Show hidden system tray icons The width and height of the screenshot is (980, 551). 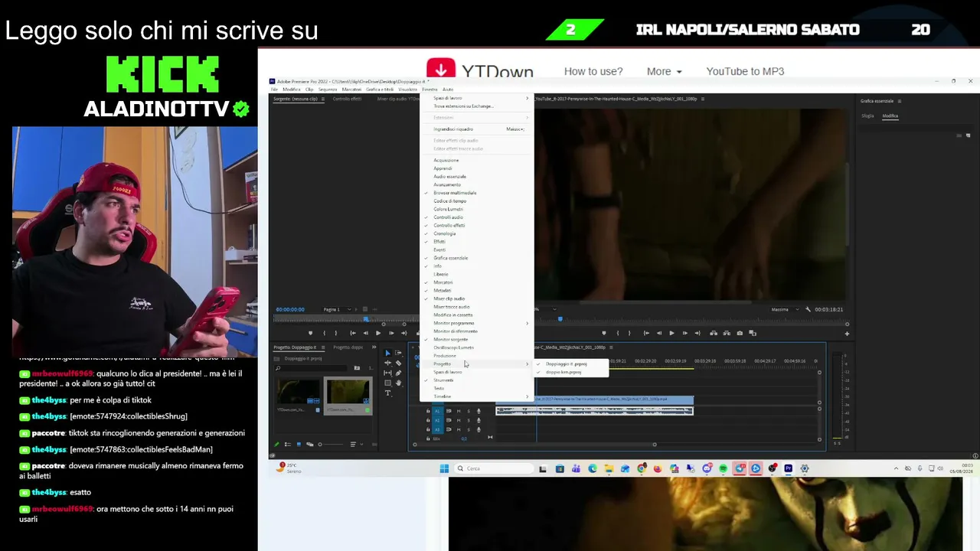pyautogui.click(x=897, y=468)
